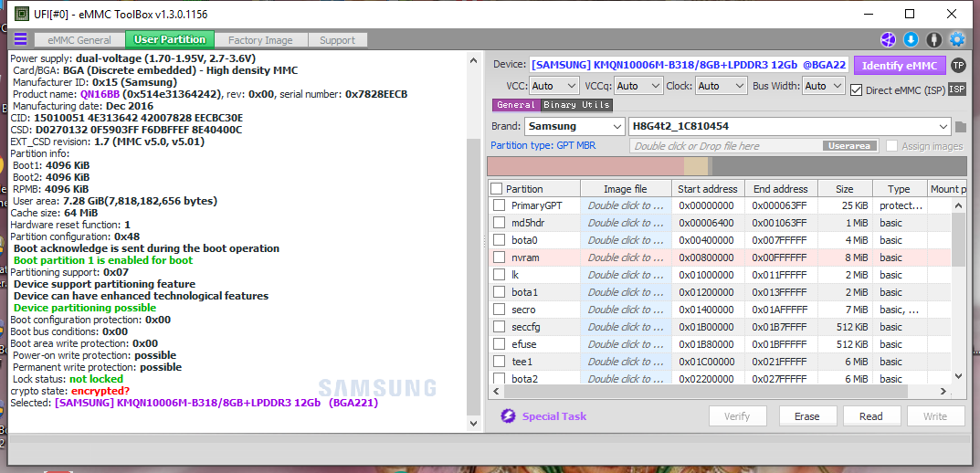Check the PrimaryGPT partition checkbox
Screen dimensions: 980x473
click(x=499, y=205)
